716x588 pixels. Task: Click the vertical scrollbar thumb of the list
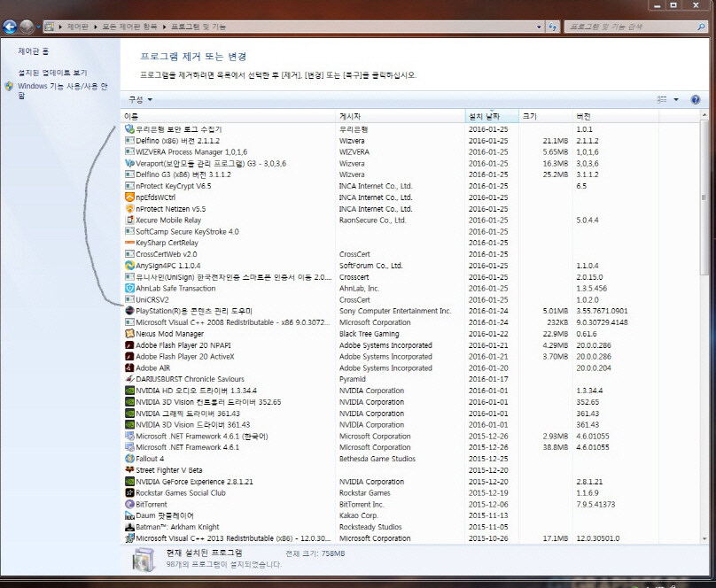point(704,197)
